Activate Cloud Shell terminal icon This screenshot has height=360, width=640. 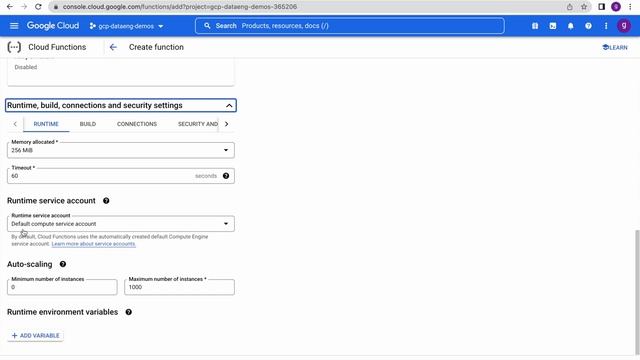(553, 26)
